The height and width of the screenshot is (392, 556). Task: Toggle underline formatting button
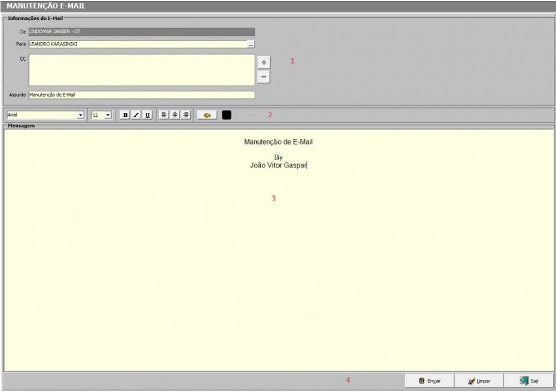tap(147, 115)
